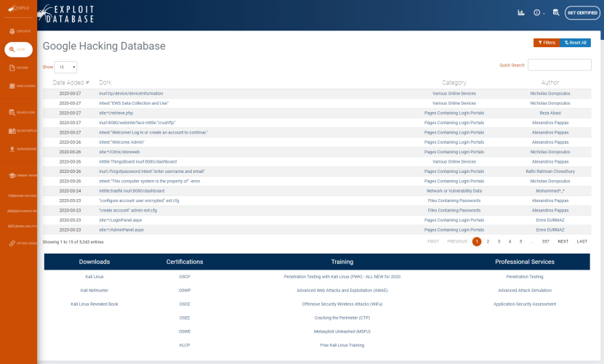
Task: Open the SearchSploit manual sidebar item
Action: click(x=23, y=131)
